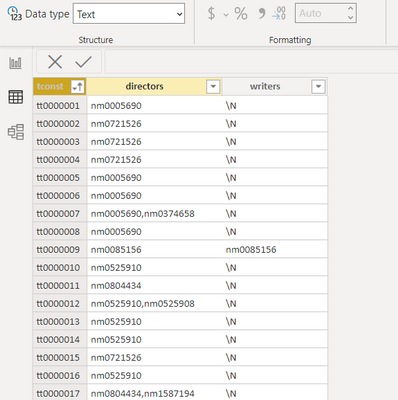Toggle sort arrow on tconst column
398x400 pixels.
(77, 87)
